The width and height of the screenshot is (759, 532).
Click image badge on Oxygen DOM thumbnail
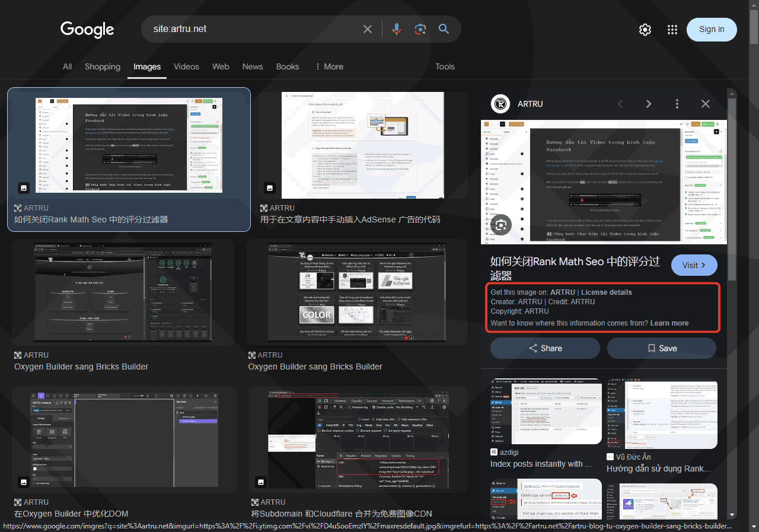pyautogui.click(x=24, y=482)
